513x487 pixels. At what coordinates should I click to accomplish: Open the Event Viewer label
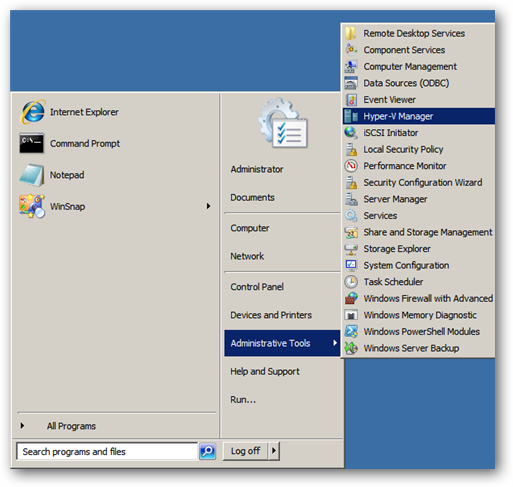389,100
